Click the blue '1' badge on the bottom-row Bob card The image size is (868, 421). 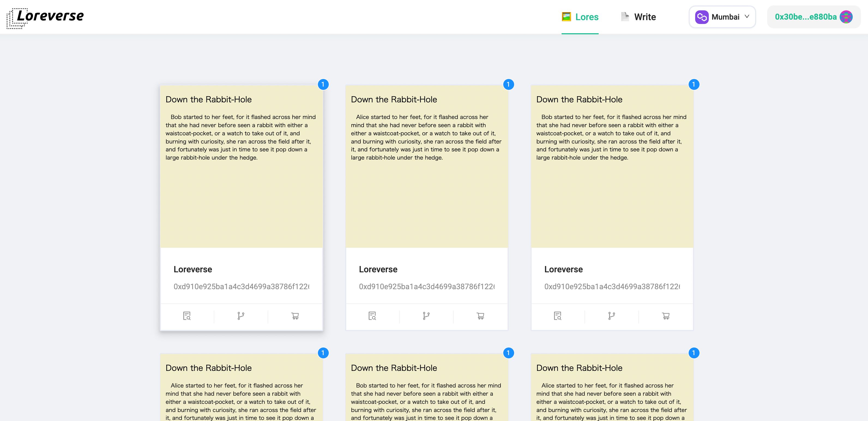(x=508, y=353)
